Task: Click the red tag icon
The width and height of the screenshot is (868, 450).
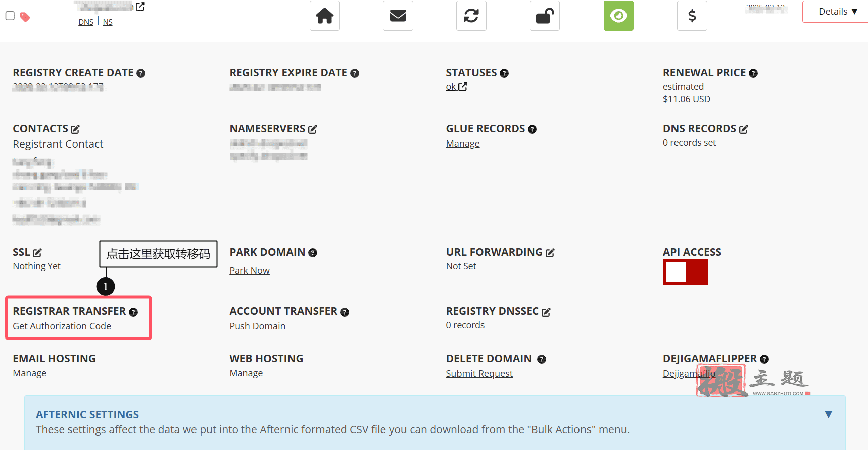Action: [25, 17]
